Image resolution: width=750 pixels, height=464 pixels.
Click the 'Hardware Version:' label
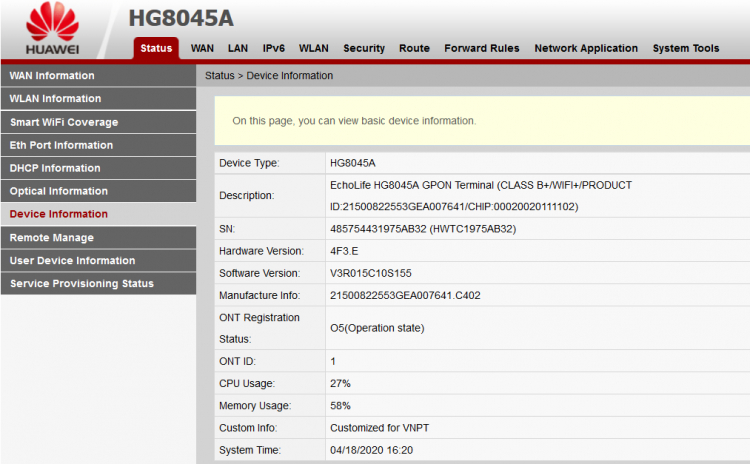(261, 251)
